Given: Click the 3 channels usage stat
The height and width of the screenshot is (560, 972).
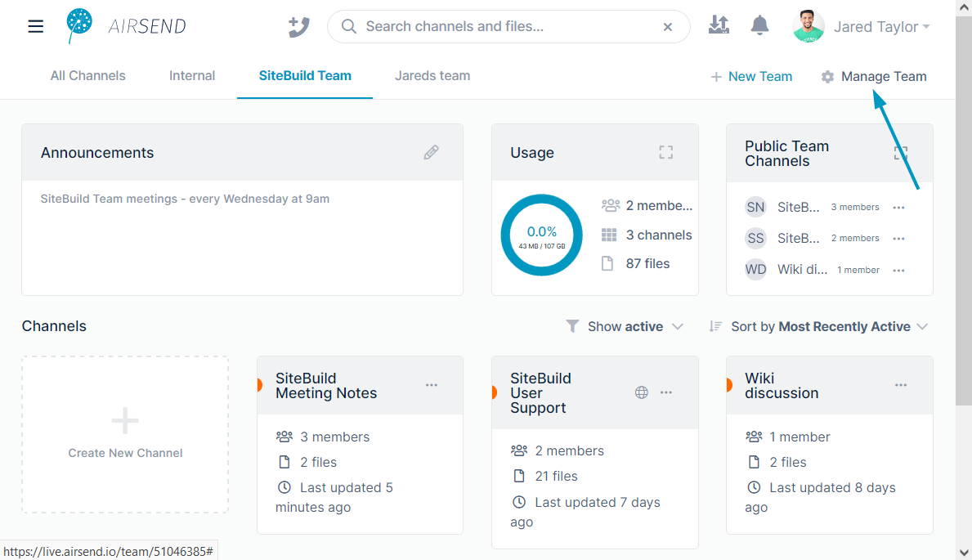Looking at the screenshot, I should click(647, 235).
